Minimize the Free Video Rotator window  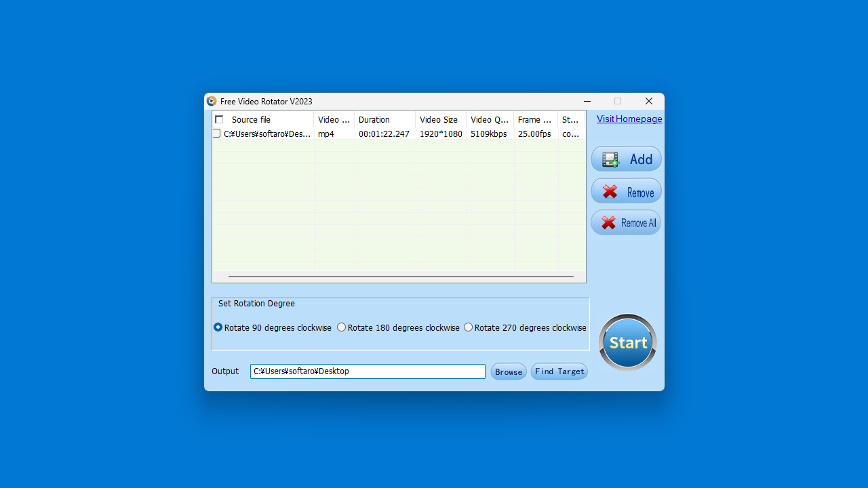(x=587, y=101)
